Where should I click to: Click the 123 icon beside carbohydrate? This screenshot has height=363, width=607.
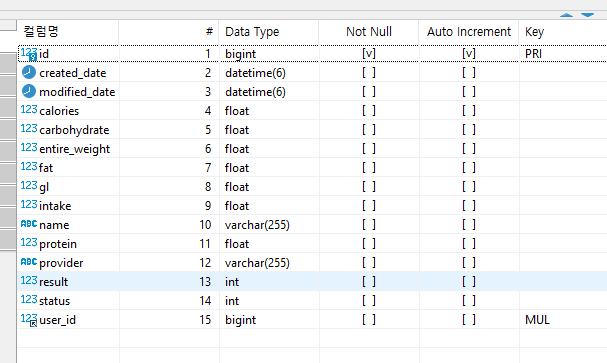[x=29, y=128]
